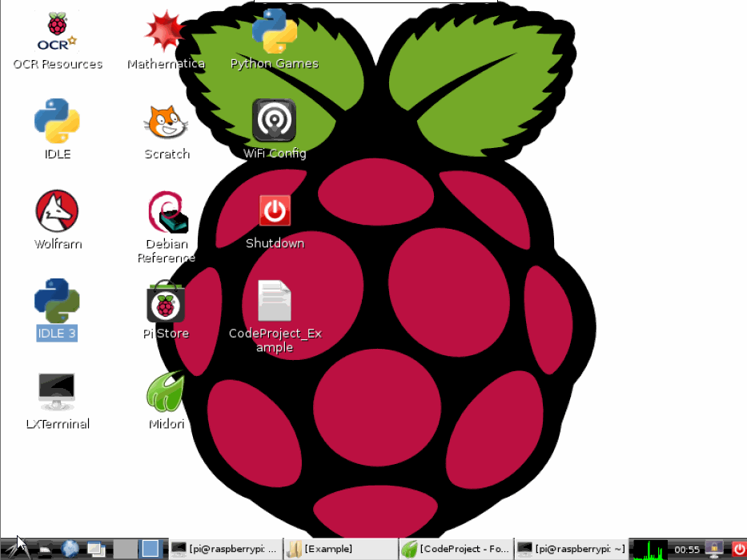747x560 pixels.
Task: Open Scratch from the desktop
Action: [166, 124]
